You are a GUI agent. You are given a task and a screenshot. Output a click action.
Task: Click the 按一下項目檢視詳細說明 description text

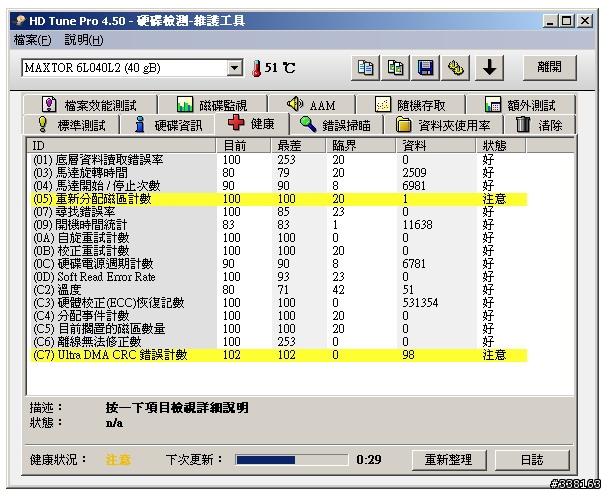[177, 408]
